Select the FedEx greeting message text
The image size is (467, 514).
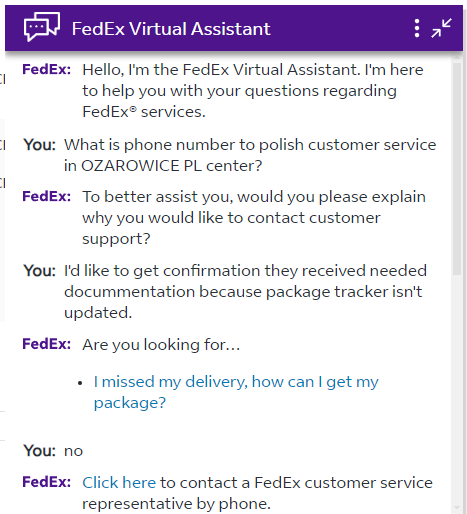coord(253,91)
